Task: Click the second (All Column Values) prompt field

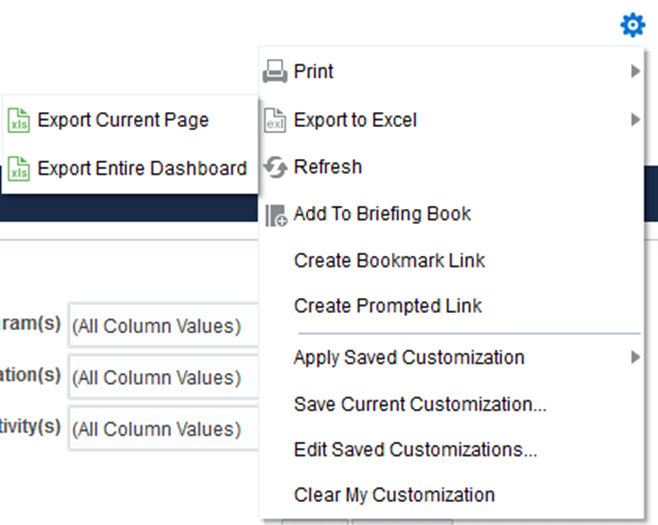Action: click(x=162, y=377)
